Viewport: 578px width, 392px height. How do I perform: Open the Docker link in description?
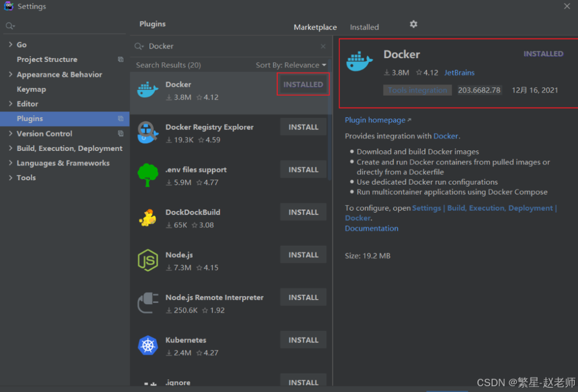click(446, 136)
